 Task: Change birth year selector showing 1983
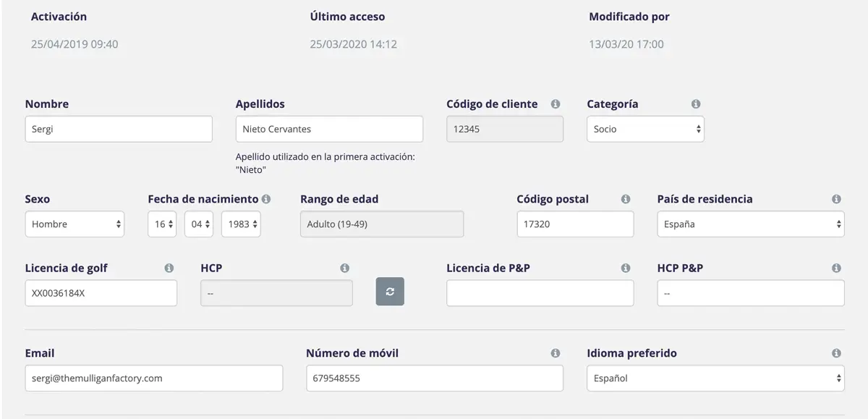[241, 224]
